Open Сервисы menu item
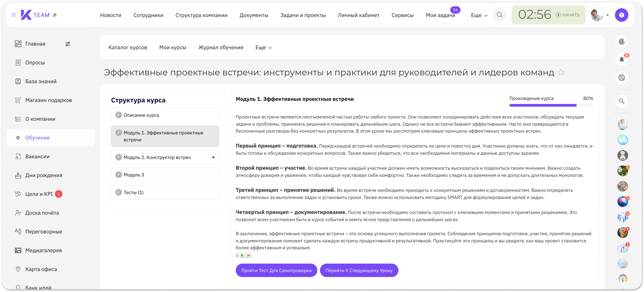Screen dimensions: 644x292 402,15
